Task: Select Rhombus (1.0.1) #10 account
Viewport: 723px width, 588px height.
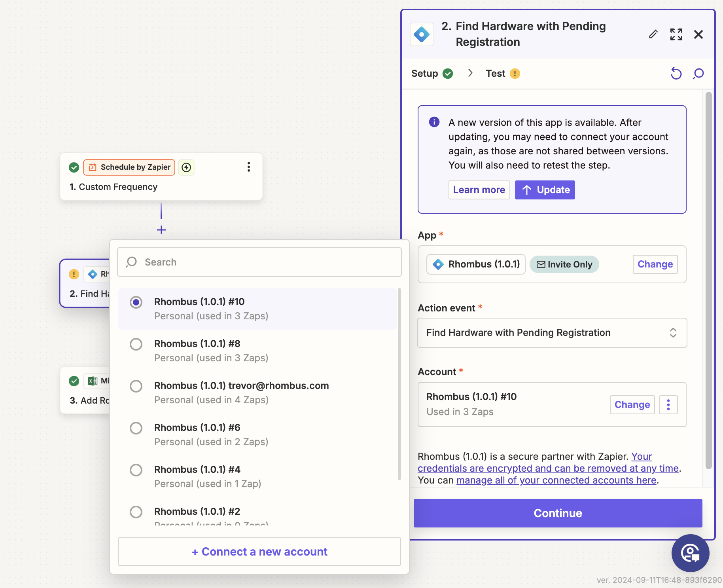Action: tap(257, 309)
